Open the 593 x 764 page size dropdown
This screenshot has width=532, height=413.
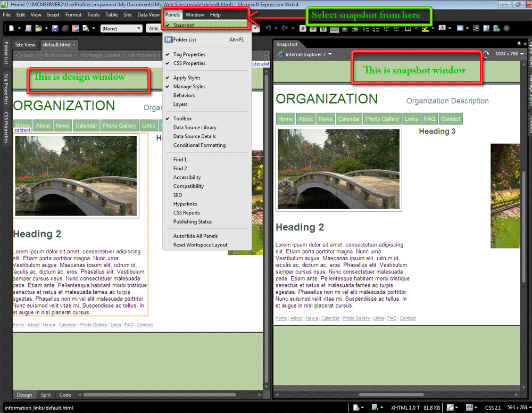(x=518, y=407)
